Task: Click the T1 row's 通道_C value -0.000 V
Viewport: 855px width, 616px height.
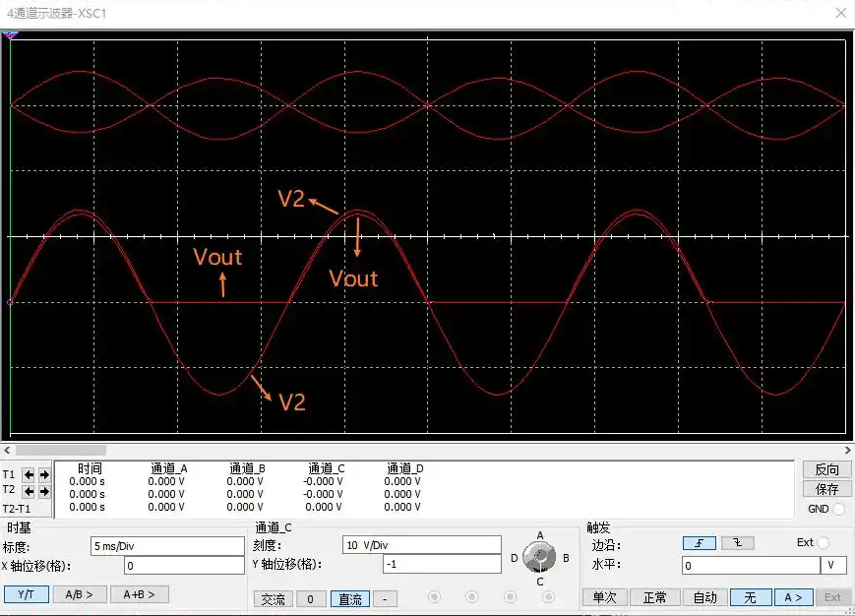Action: click(x=324, y=481)
